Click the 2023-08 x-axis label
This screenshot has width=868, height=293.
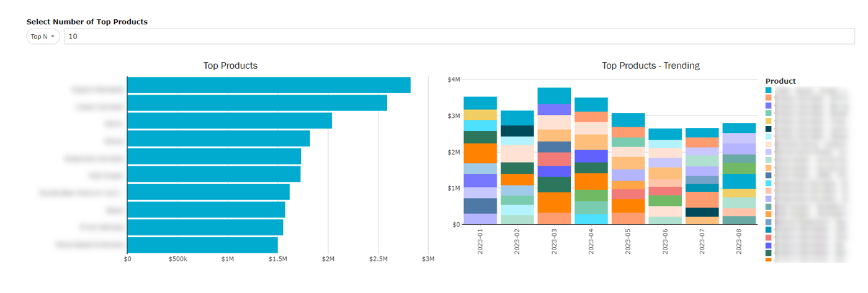tap(739, 240)
